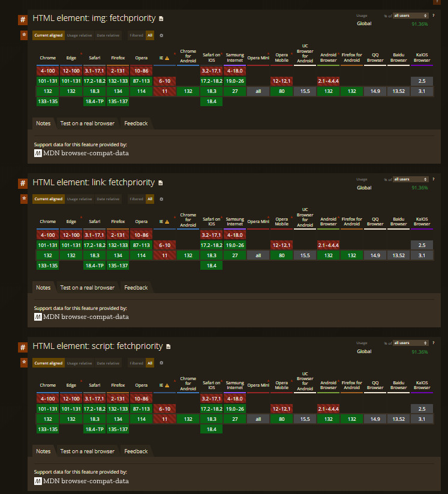Click the gear icon in link fetchpriority panel
The image size is (448, 494).
click(161, 199)
